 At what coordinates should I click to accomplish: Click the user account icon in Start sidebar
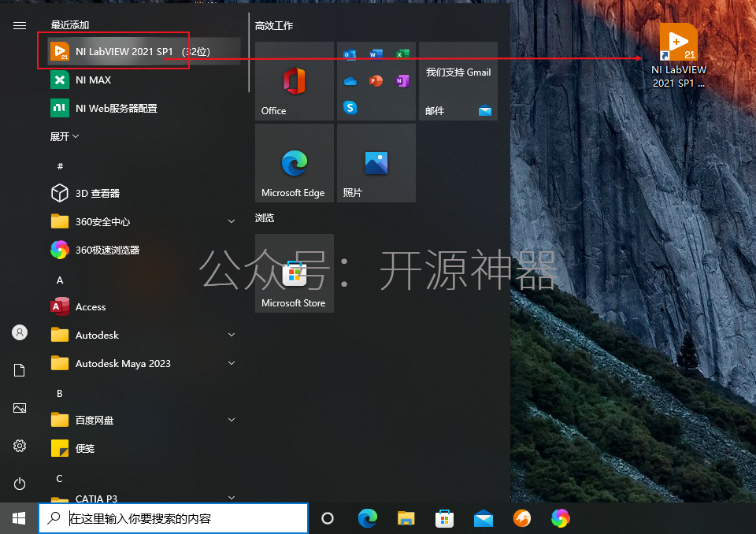[19, 332]
